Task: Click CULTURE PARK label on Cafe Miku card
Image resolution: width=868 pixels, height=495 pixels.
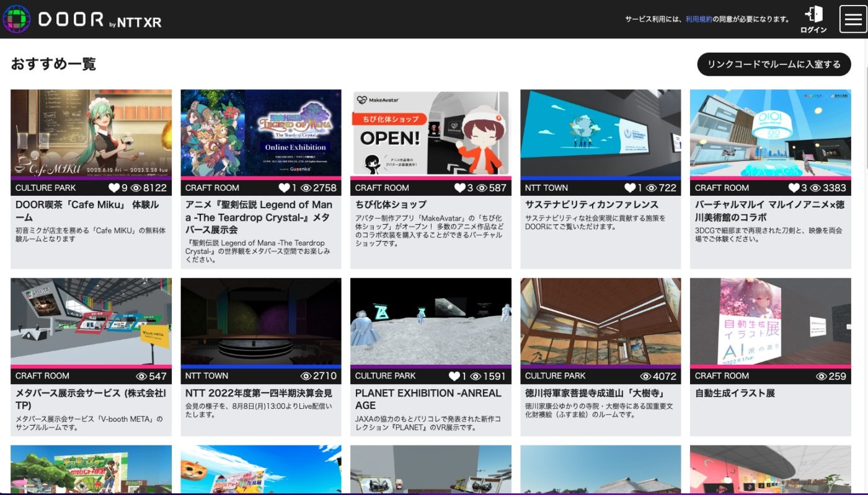Action: click(46, 188)
